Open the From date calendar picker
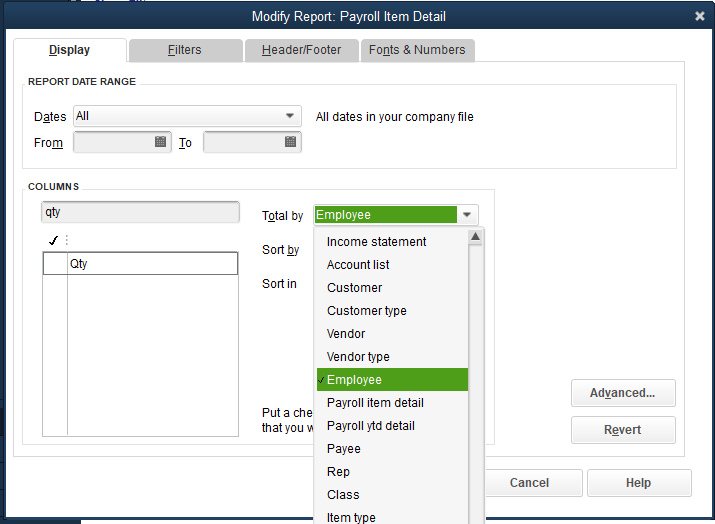Image resolution: width=715 pixels, height=524 pixels. coord(160,141)
